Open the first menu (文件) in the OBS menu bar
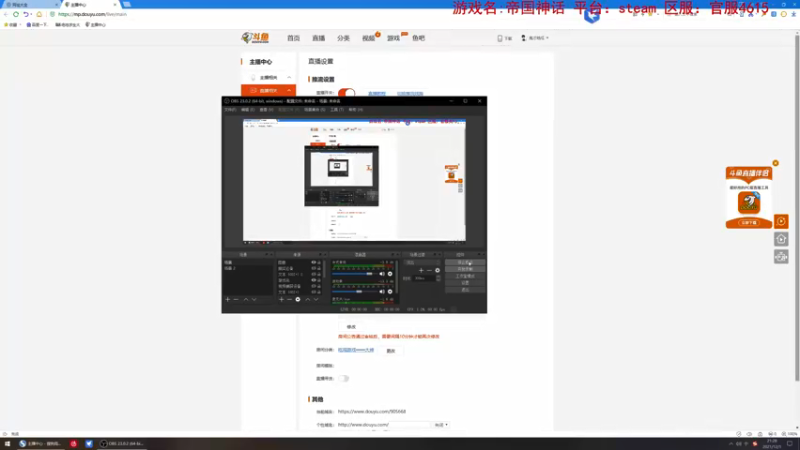Image resolution: width=800 pixels, height=450 pixels. click(230, 110)
